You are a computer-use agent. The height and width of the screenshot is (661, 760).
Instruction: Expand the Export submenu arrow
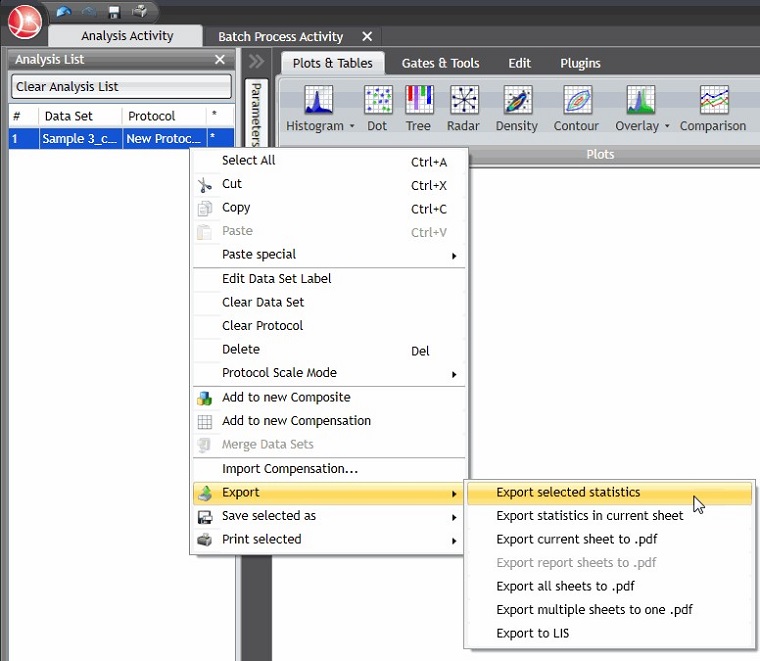(454, 494)
